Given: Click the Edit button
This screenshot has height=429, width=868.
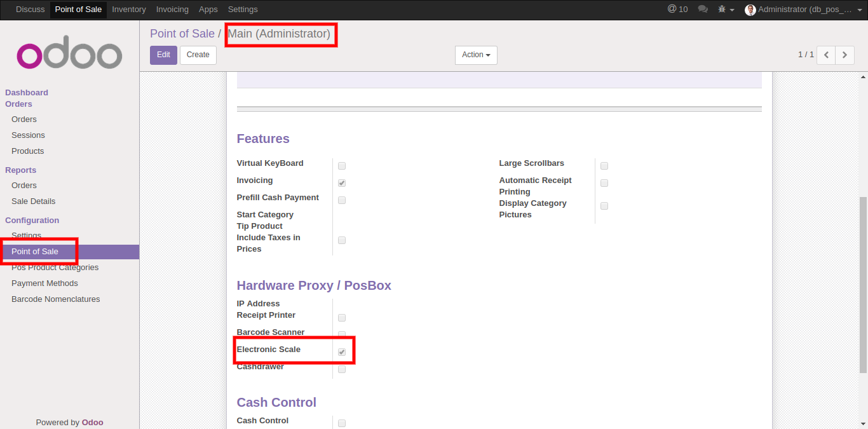Looking at the screenshot, I should (163, 55).
